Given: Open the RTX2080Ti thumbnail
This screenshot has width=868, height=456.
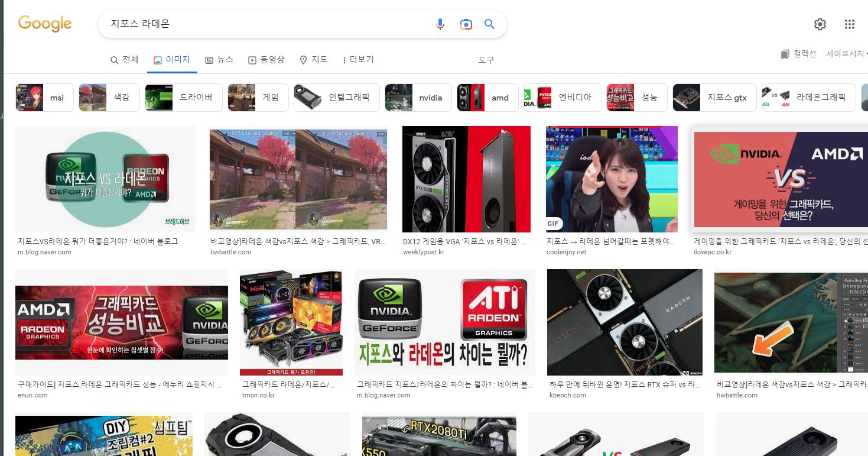Looking at the screenshot, I should click(439, 435).
